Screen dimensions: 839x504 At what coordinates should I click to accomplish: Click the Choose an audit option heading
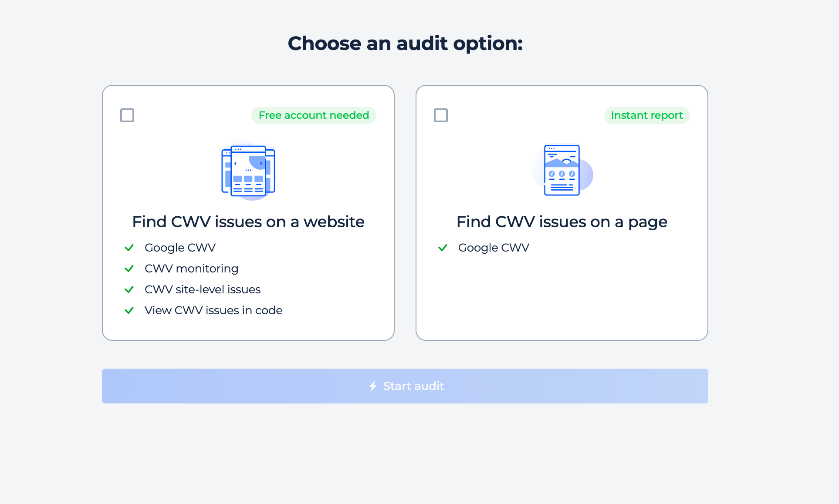[405, 44]
